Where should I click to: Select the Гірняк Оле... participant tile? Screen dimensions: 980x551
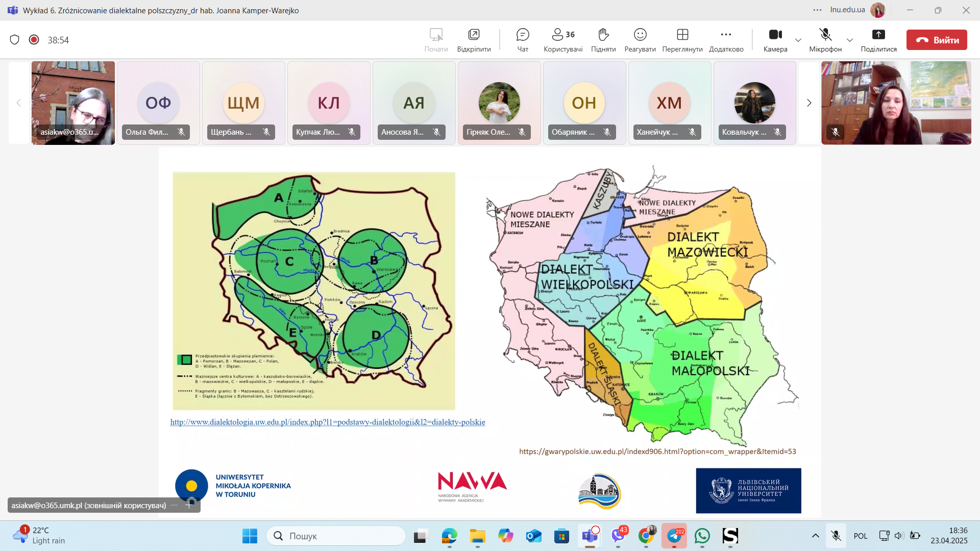coord(499,103)
